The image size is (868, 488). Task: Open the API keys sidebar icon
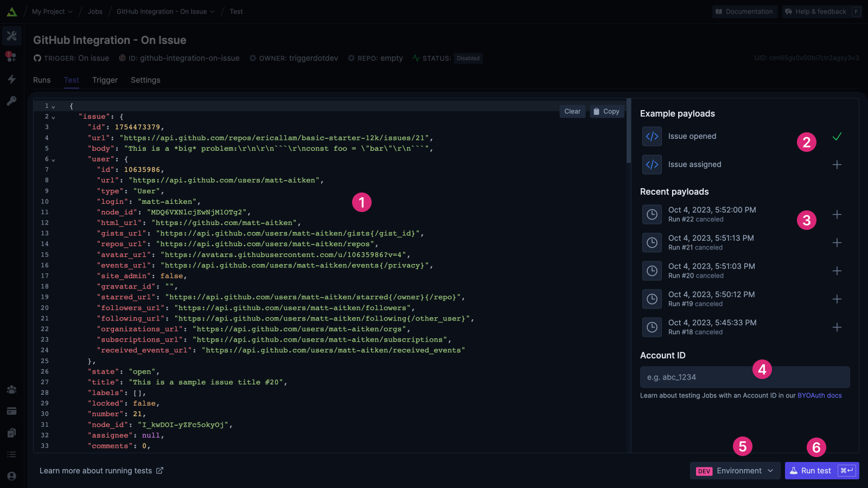(x=11, y=101)
